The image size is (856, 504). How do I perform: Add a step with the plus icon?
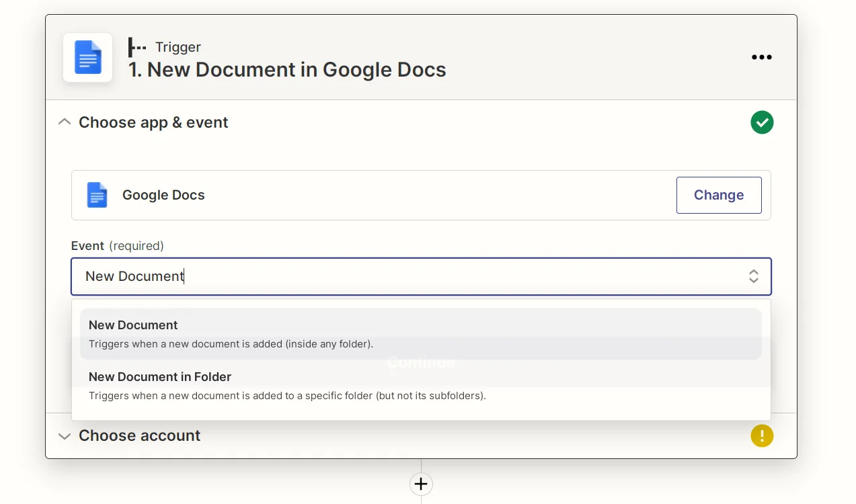[x=421, y=484]
